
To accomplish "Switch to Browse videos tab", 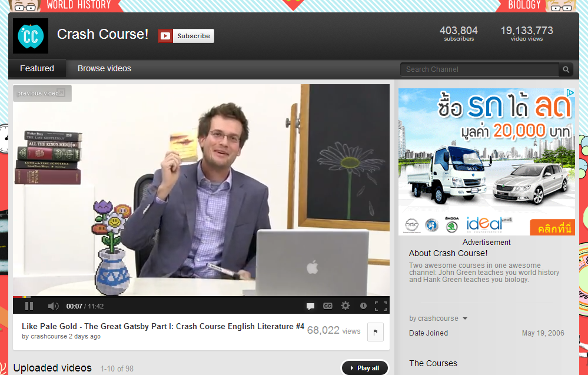I will click(104, 69).
